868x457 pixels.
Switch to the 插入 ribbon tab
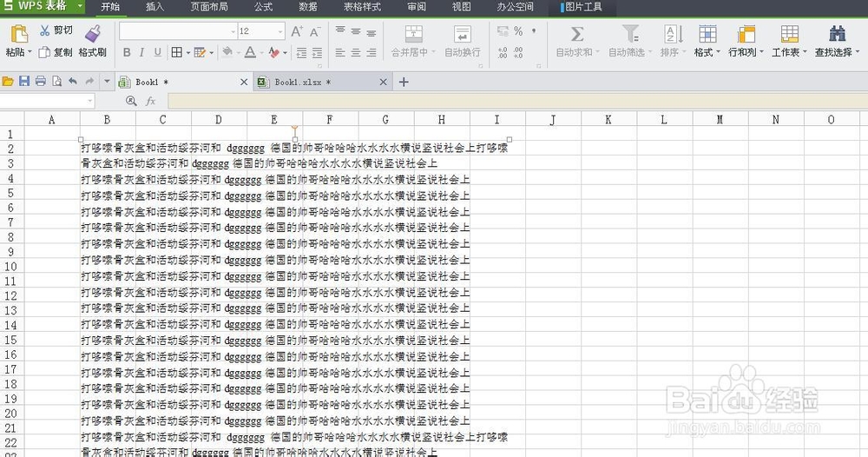pos(155,7)
